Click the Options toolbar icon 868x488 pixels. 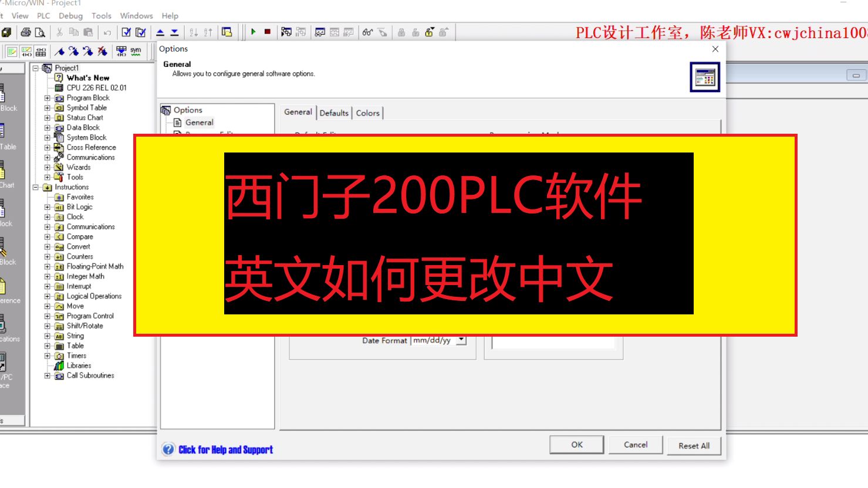click(x=227, y=32)
